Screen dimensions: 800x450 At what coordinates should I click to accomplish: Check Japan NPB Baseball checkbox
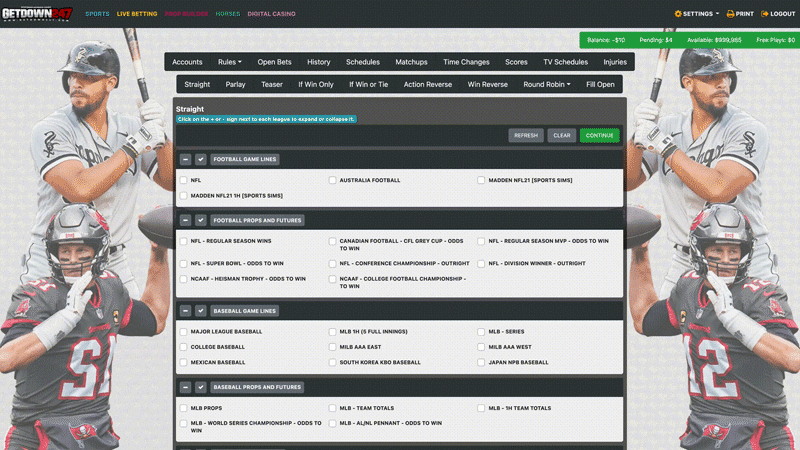481,362
